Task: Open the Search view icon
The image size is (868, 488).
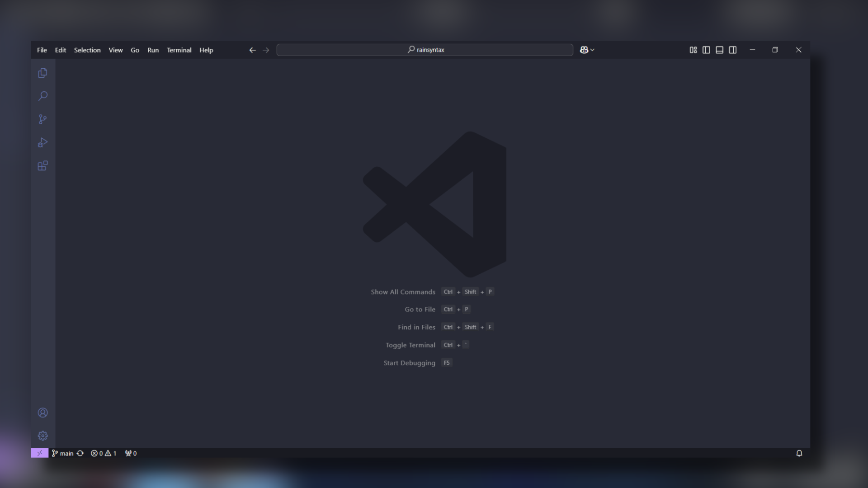Action: coord(42,96)
